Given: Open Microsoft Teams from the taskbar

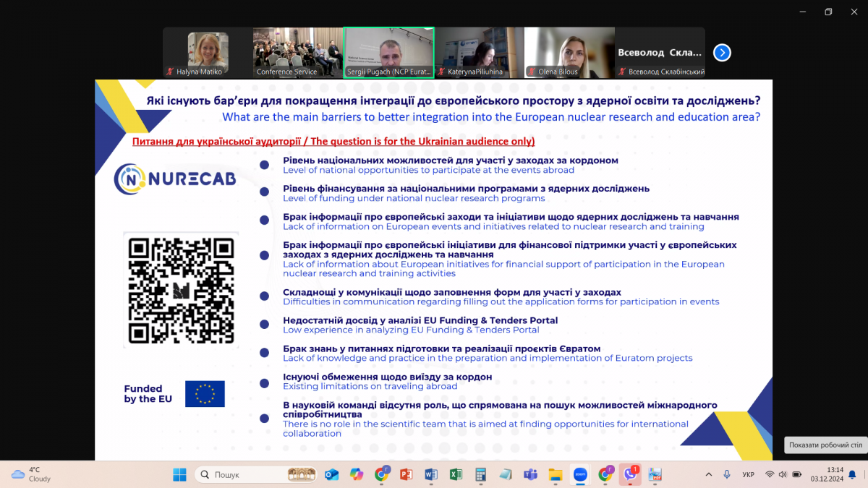Looking at the screenshot, I should [x=530, y=475].
